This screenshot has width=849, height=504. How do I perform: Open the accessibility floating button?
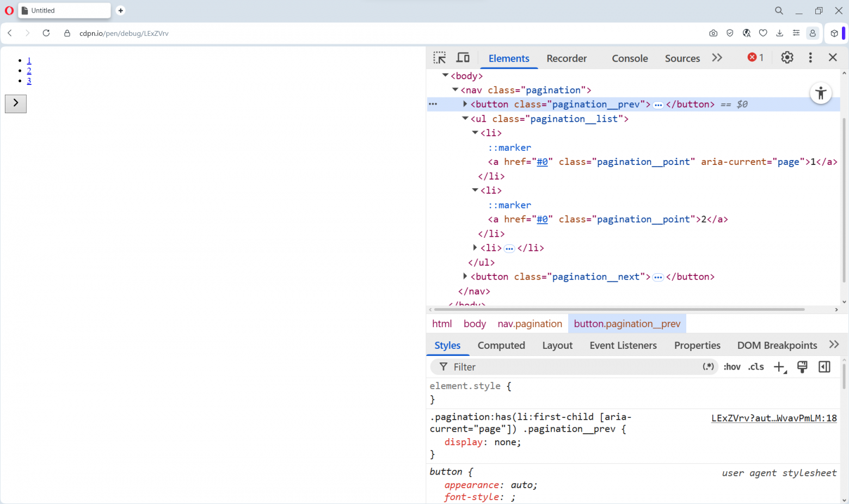(x=821, y=93)
